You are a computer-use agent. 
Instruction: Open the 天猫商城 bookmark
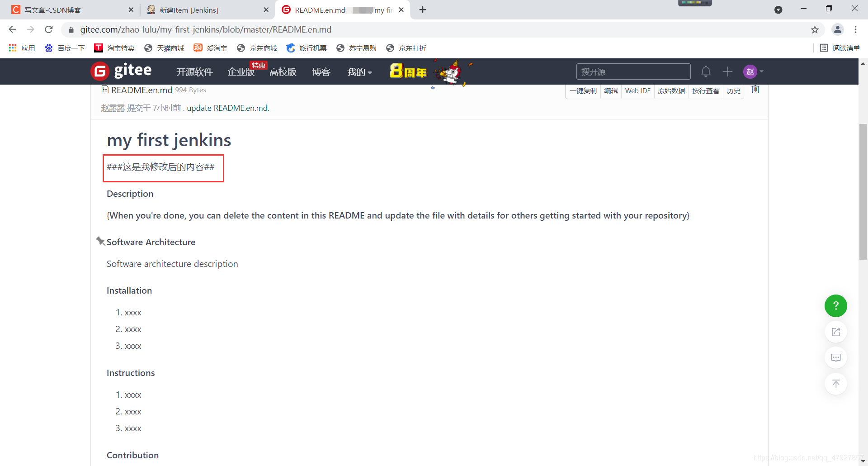tap(164, 48)
